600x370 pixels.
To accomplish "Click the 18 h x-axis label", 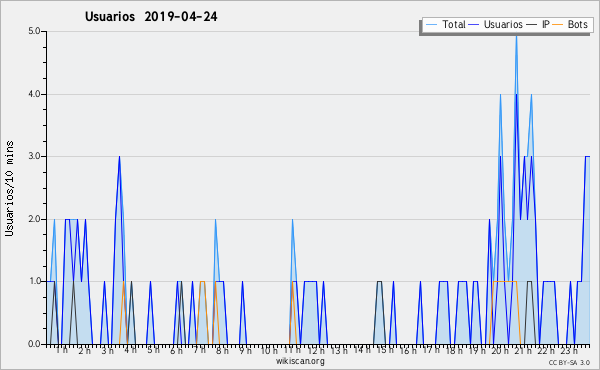I will tap(454, 350).
